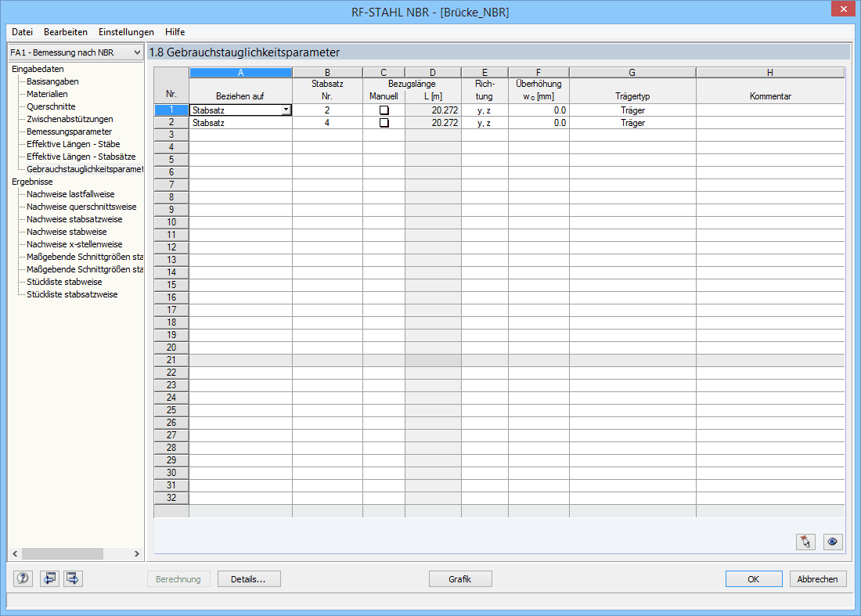Image resolution: width=861 pixels, height=616 pixels.
Task: Click the Eingabedaten tree heading
Action: (x=38, y=69)
